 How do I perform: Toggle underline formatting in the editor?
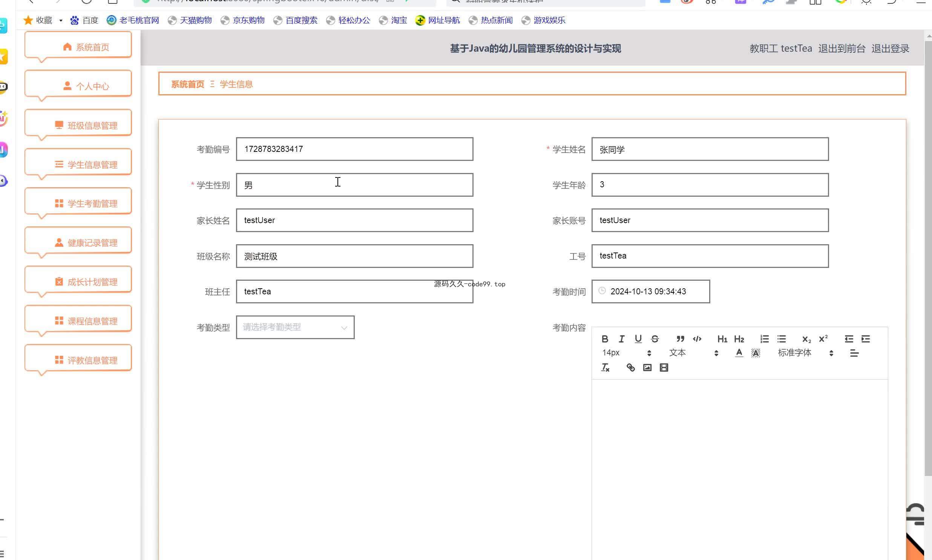638,339
